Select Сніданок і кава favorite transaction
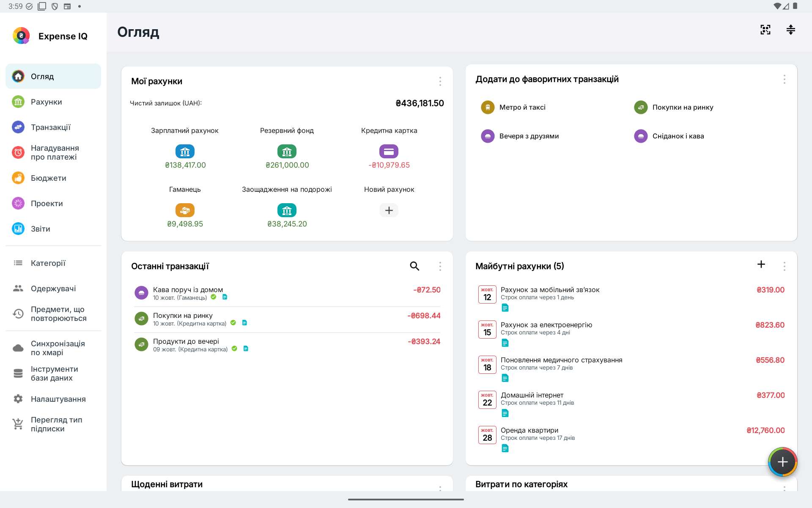 click(669, 136)
